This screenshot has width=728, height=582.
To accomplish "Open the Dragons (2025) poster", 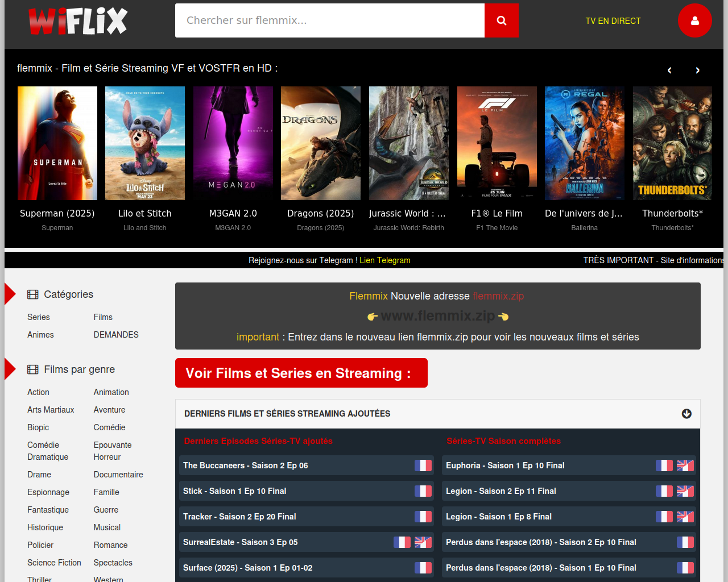I will click(x=321, y=143).
